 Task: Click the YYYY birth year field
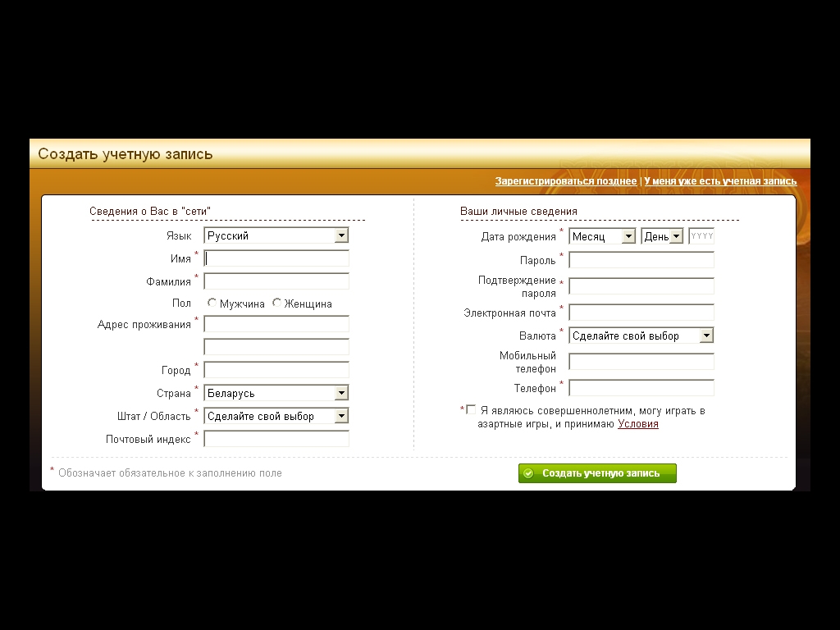tap(701, 236)
